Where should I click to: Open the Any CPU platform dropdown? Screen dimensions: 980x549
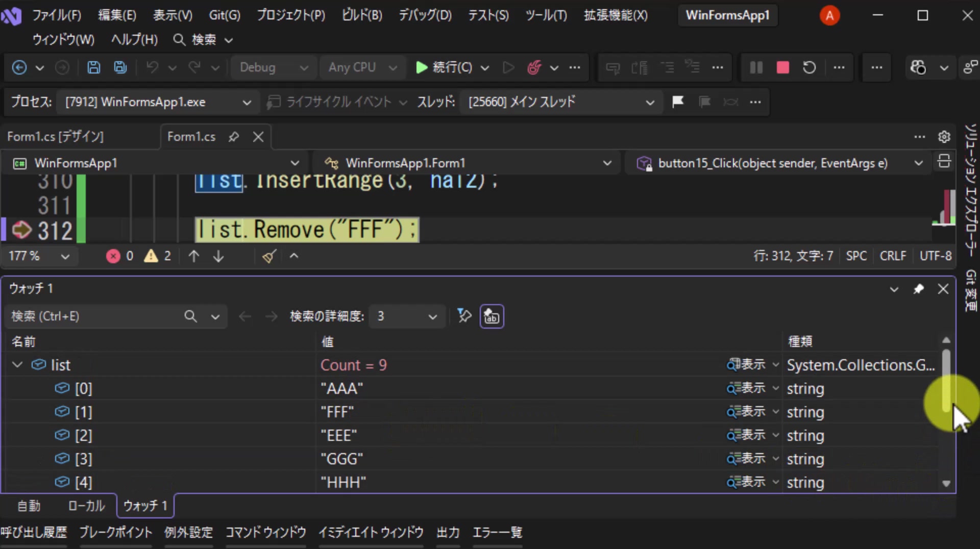tap(362, 67)
